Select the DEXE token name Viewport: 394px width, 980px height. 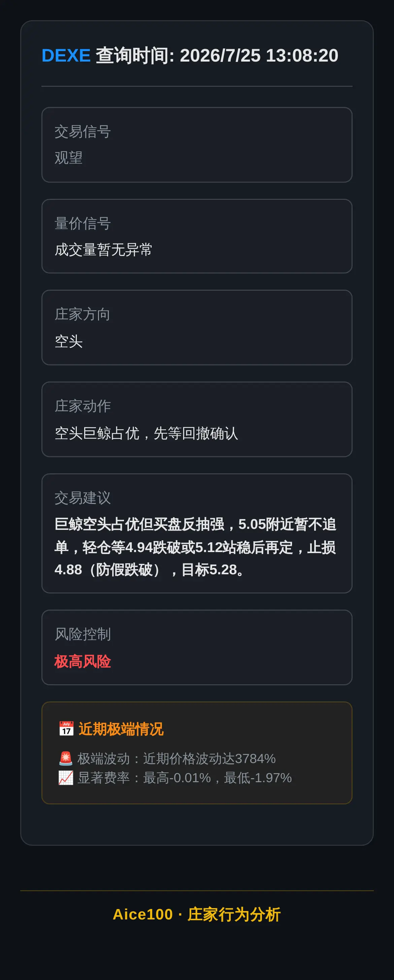[x=66, y=56]
